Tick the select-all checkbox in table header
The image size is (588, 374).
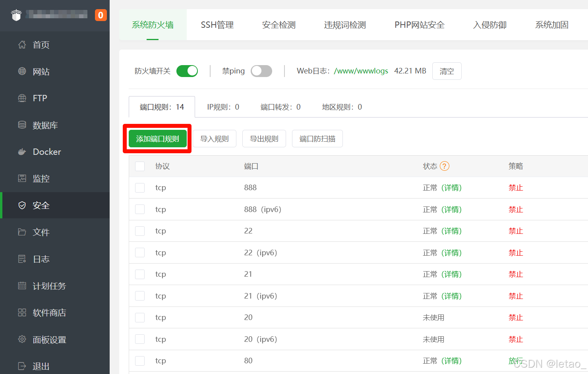pos(140,166)
